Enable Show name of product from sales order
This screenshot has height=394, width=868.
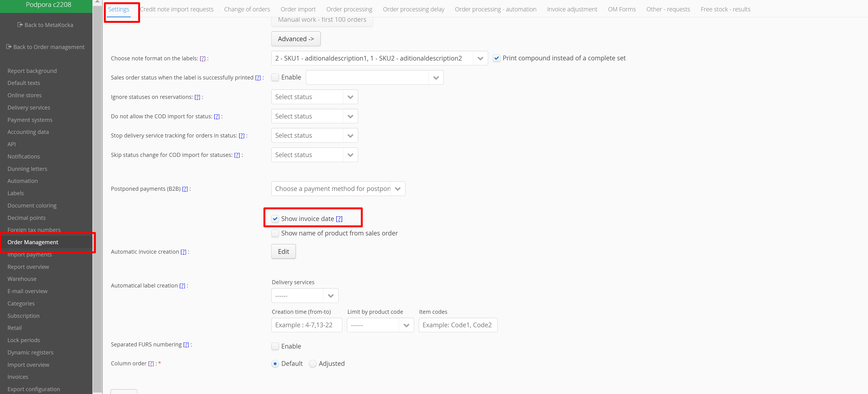pos(275,233)
